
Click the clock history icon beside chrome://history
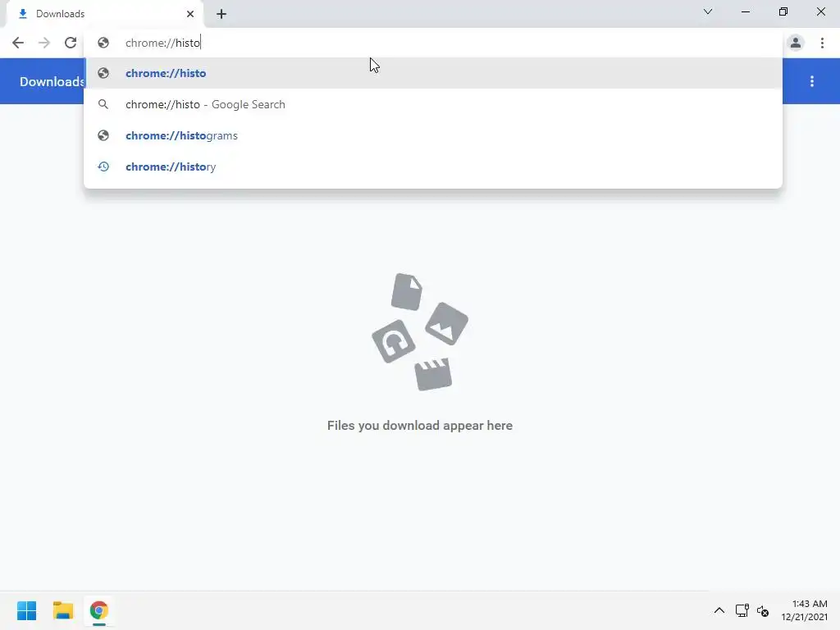(x=103, y=167)
